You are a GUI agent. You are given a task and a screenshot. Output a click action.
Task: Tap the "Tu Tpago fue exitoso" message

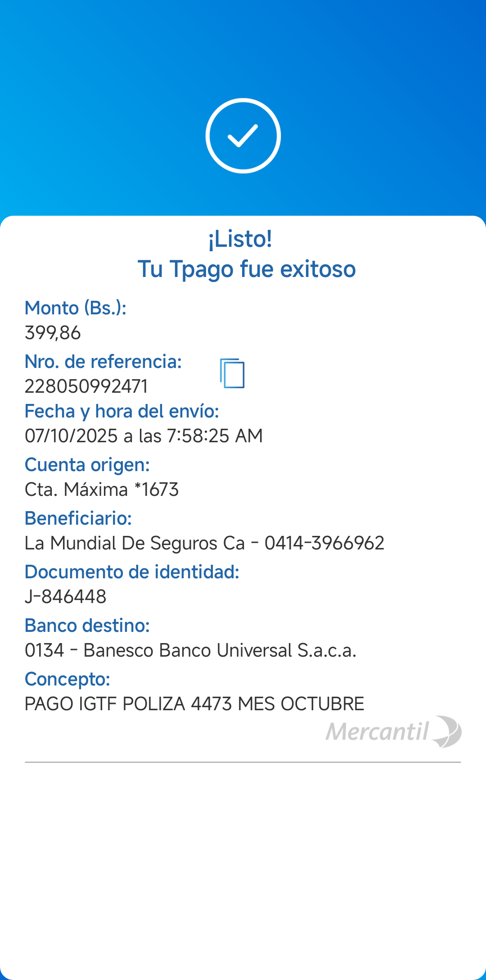click(247, 269)
